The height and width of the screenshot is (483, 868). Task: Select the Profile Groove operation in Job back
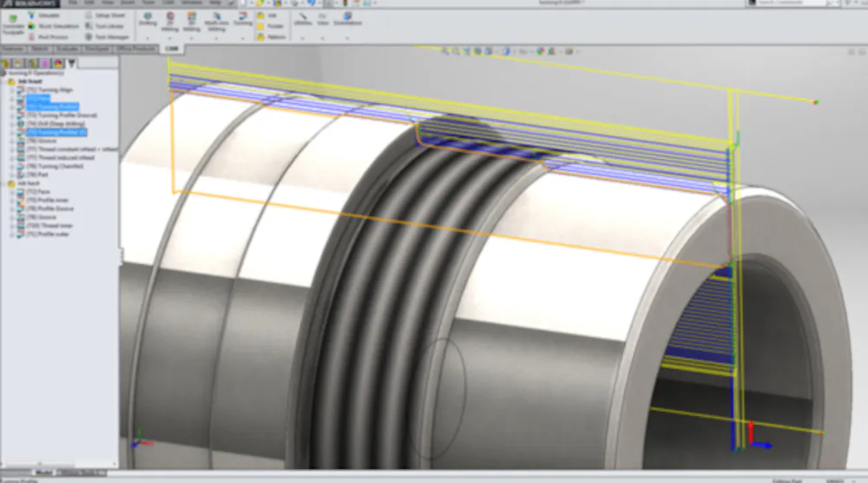pos(50,208)
